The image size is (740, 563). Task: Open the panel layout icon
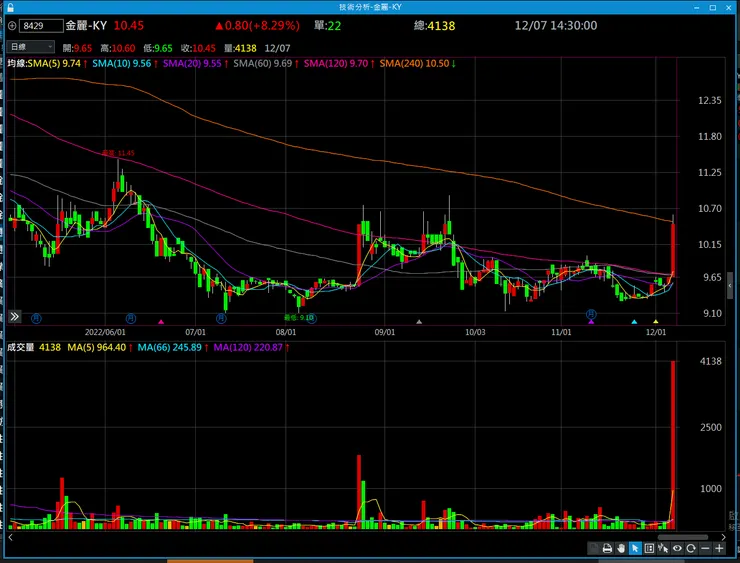pyautogui.click(x=649, y=548)
